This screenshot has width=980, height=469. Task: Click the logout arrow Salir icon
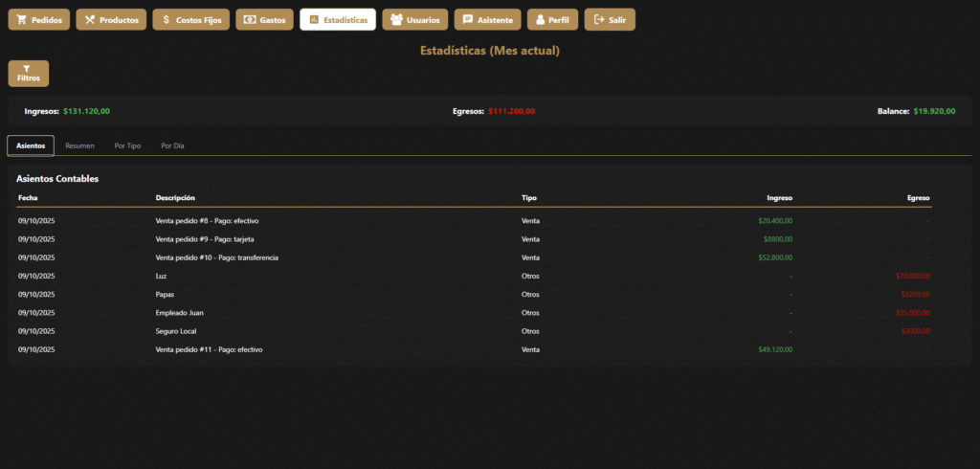(598, 20)
